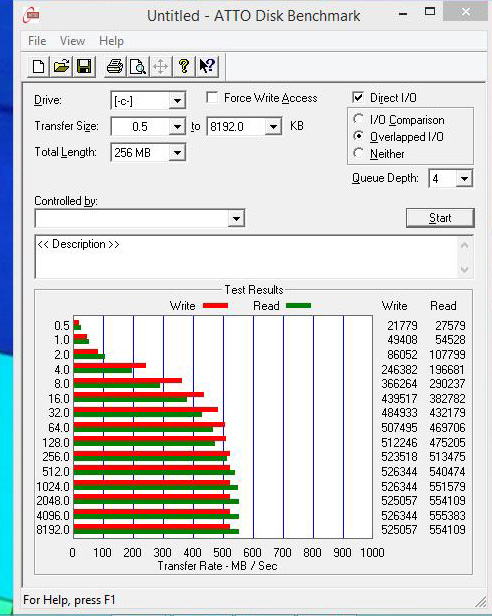This screenshot has width=492, height=616.
Task: Expand Transfer Size minimum dropdown 0.5
Action: [177, 127]
